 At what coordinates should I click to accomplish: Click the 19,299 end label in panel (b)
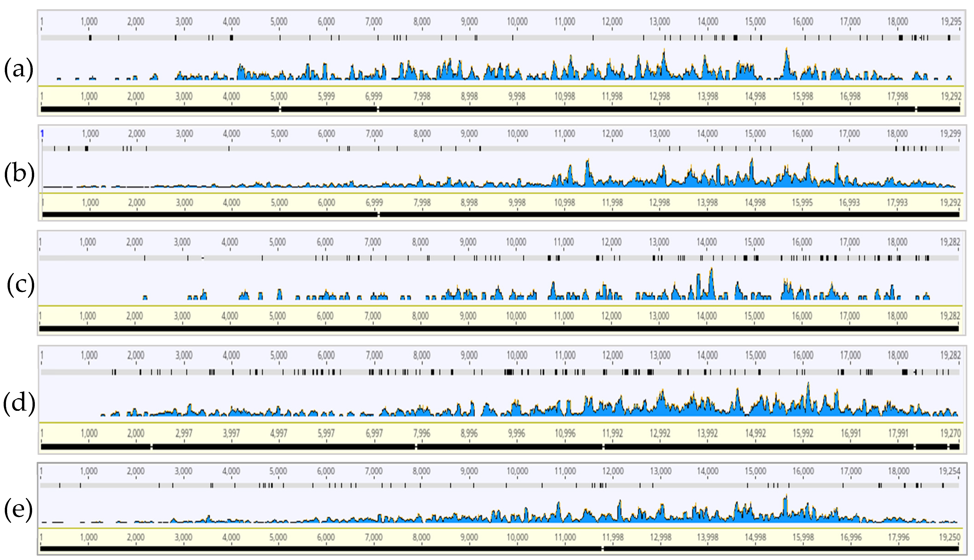click(x=950, y=133)
